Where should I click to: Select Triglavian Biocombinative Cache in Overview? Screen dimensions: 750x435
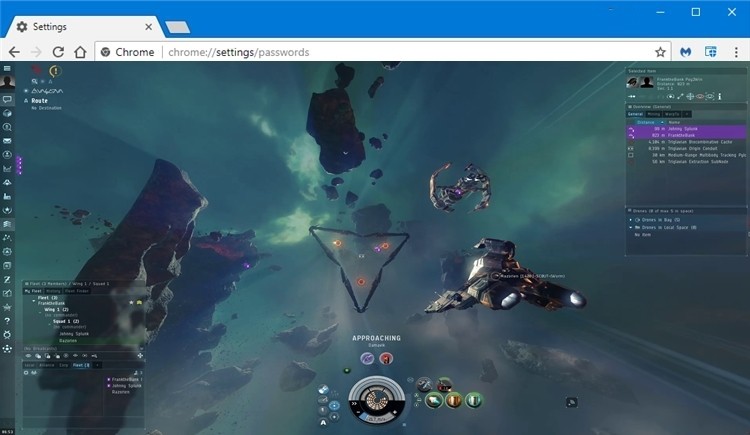(x=686, y=142)
